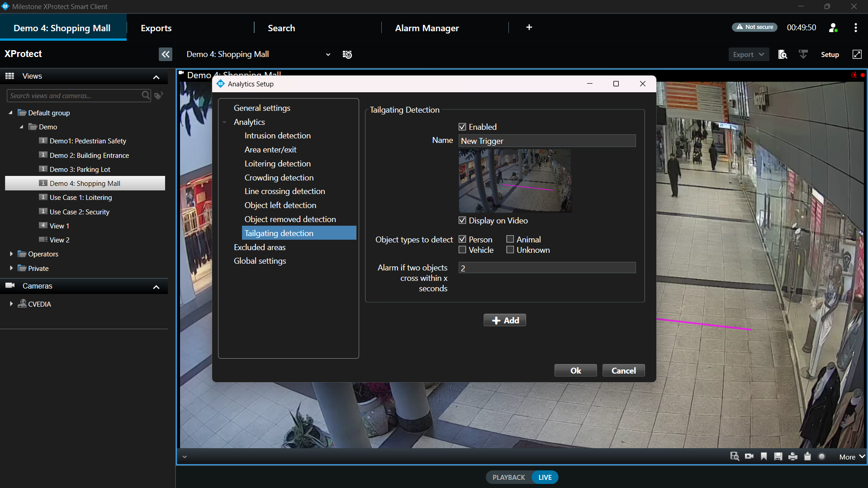Open the view selection dropdown
Image resolution: width=868 pixels, height=488 pixels.
[328, 54]
